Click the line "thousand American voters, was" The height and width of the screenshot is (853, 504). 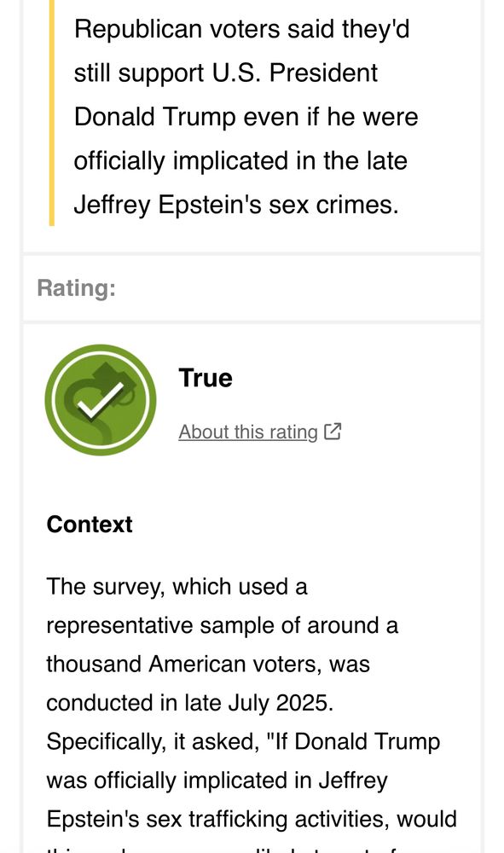[208, 664]
